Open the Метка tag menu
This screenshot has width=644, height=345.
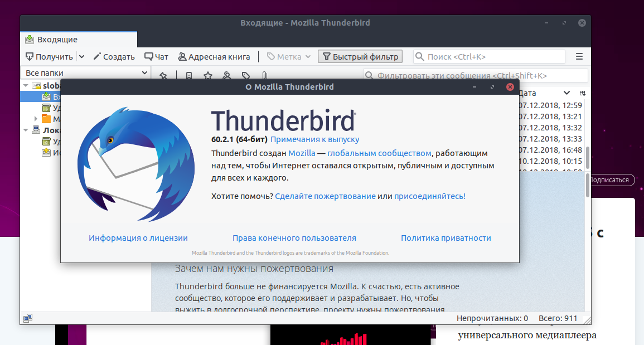[x=288, y=57]
